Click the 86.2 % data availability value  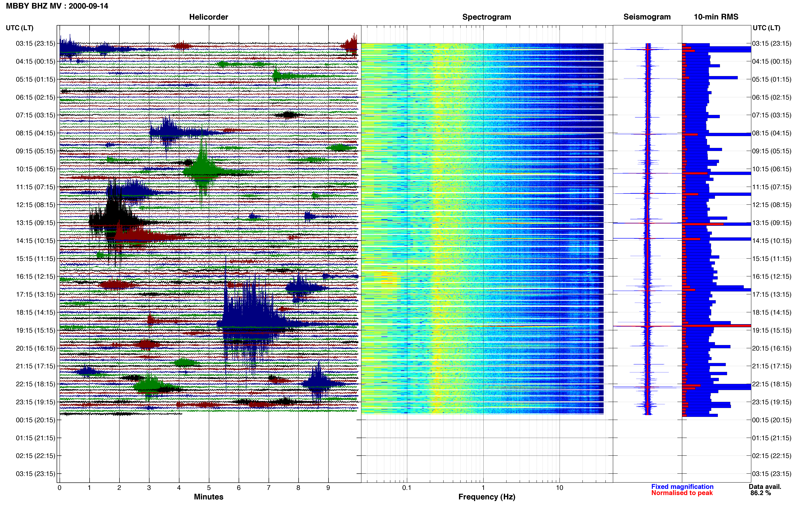760,493
